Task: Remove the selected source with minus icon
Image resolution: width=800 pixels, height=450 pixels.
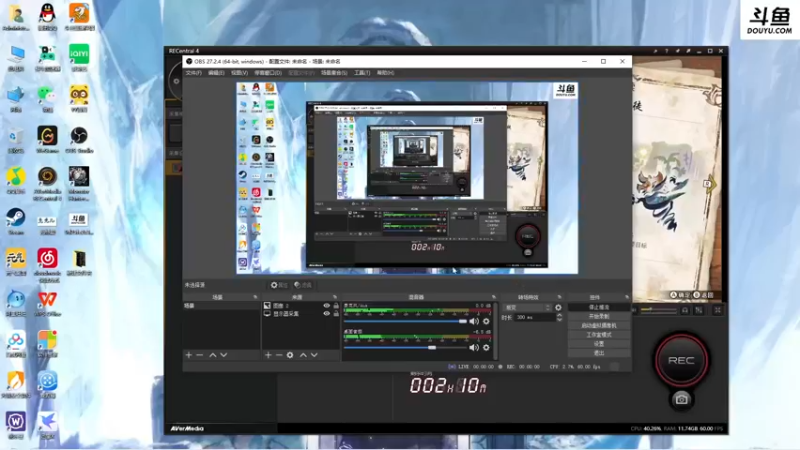Action: pyautogui.click(x=279, y=355)
